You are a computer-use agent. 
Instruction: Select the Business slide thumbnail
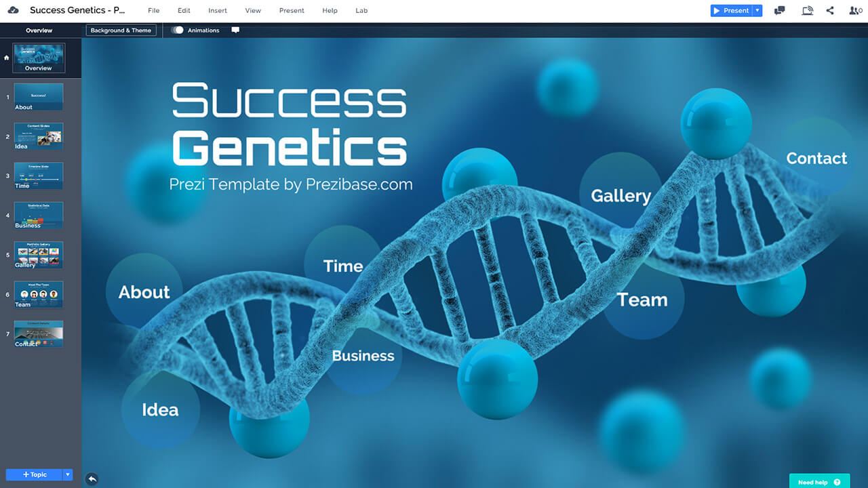click(x=39, y=216)
